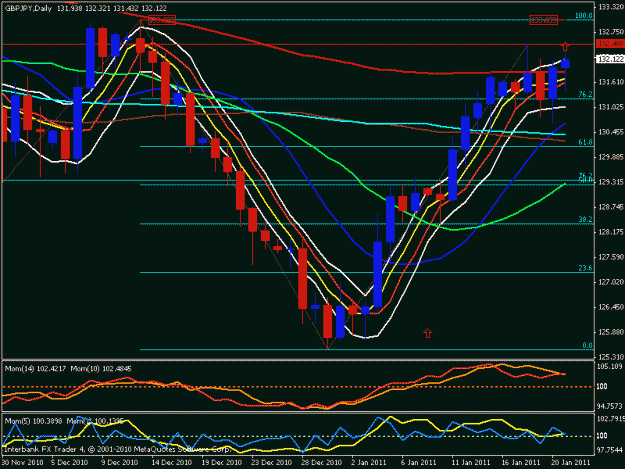Click the Fibonacci 61.8 level label
625x469 pixels.
pos(585,142)
